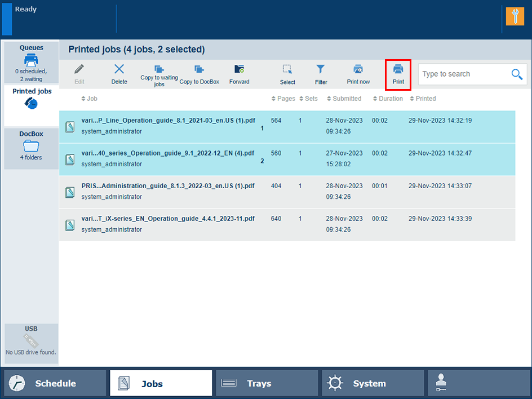Open the Schedule tab
532x399 pixels.
pos(55,383)
